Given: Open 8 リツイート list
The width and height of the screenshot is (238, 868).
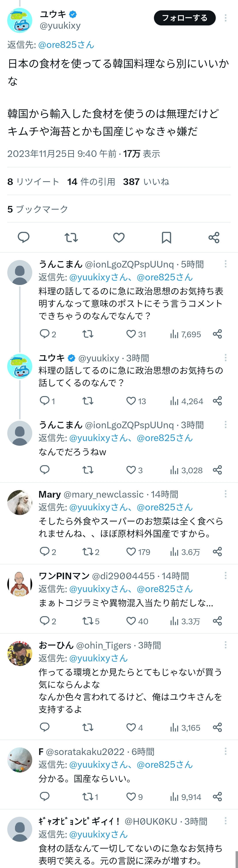Looking at the screenshot, I should pyautogui.click(x=33, y=182).
